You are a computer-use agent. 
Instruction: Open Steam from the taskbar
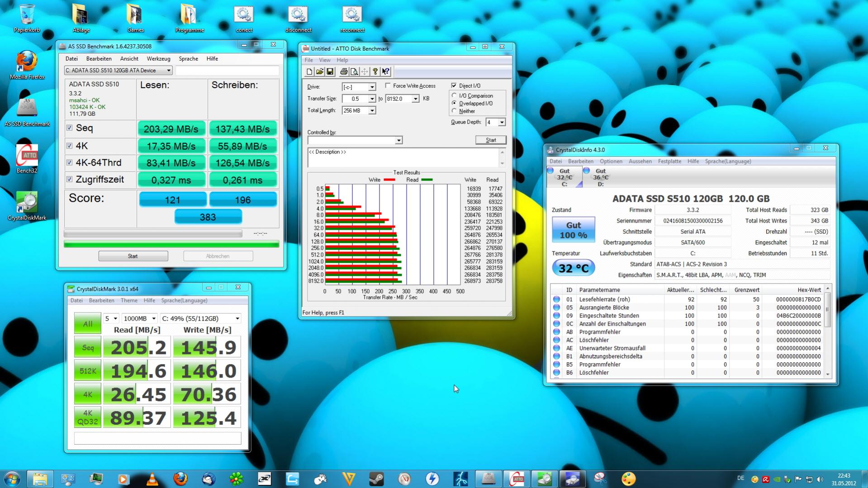[376, 479]
